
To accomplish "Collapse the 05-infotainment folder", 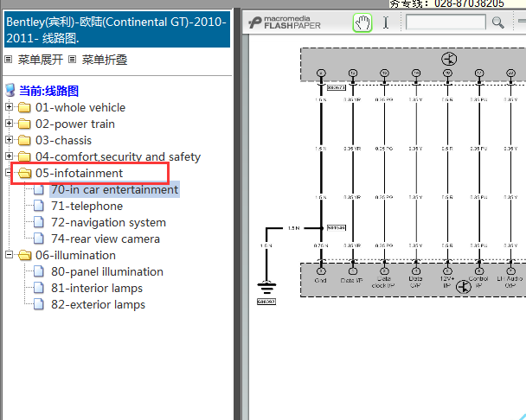I will 9,173.
